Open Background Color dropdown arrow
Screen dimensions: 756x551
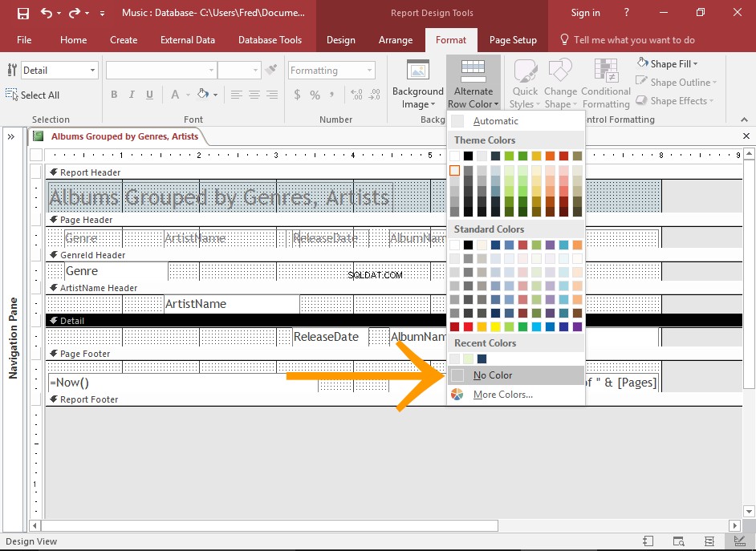[215, 95]
